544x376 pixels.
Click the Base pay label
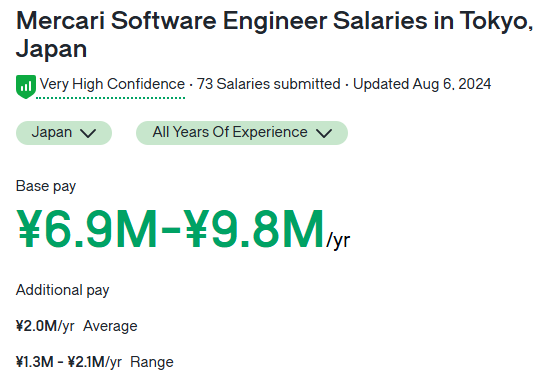[46, 186]
